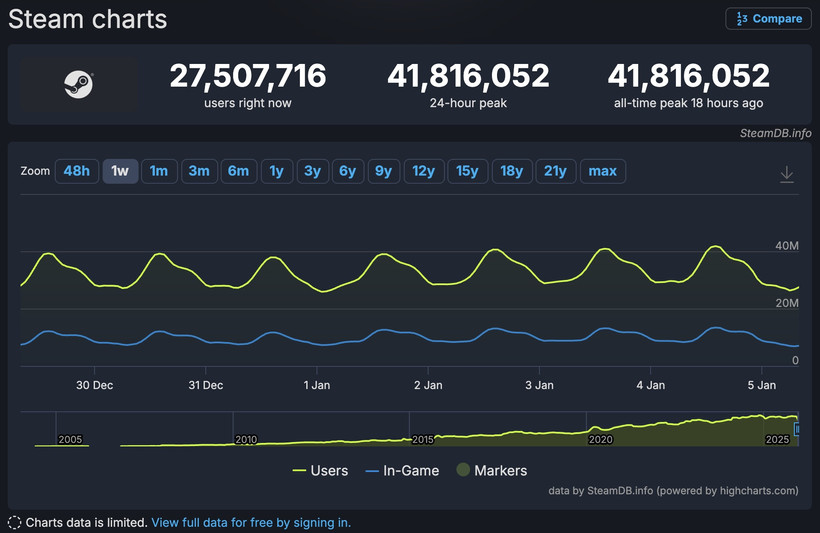The height and width of the screenshot is (533, 820).
Task: Switch zoom to 1m
Action: 158,171
